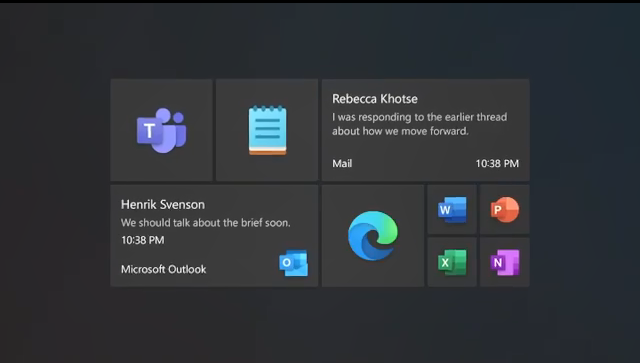
Task: Click the 10:38 PM time under Henrik's message
Action: click(142, 240)
